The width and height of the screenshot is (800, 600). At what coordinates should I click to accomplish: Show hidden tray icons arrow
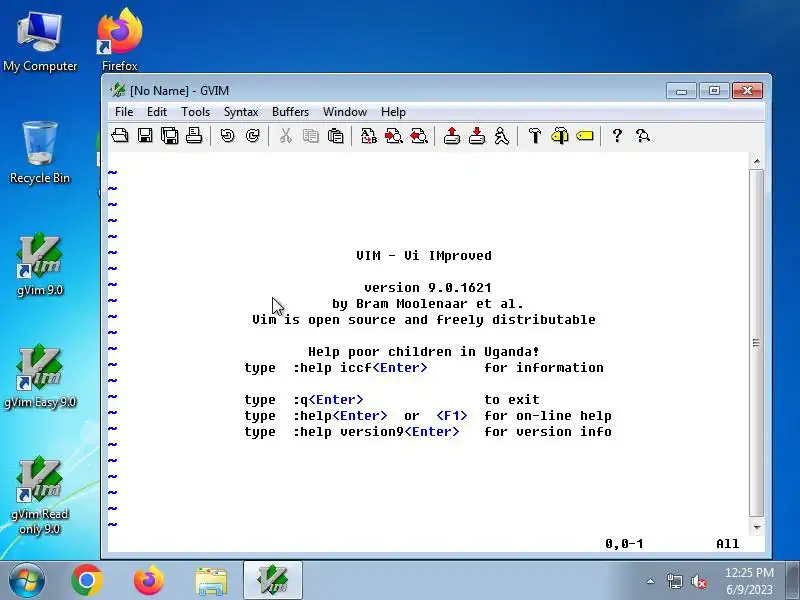tap(651, 581)
